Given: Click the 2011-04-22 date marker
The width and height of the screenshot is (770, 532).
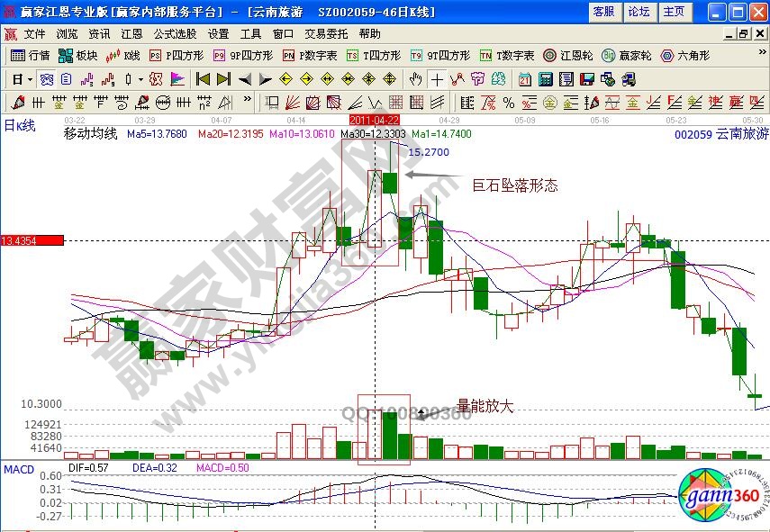Looking at the screenshot, I should (375, 120).
